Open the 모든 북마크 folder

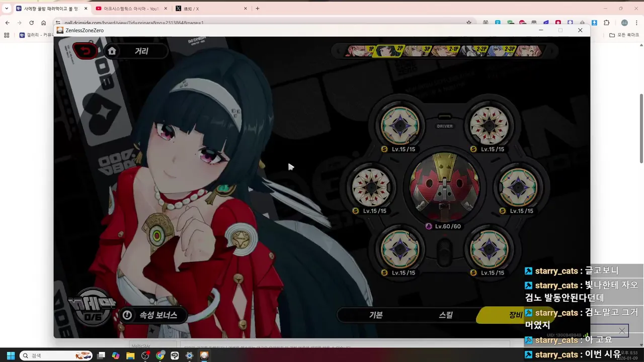click(x=624, y=35)
